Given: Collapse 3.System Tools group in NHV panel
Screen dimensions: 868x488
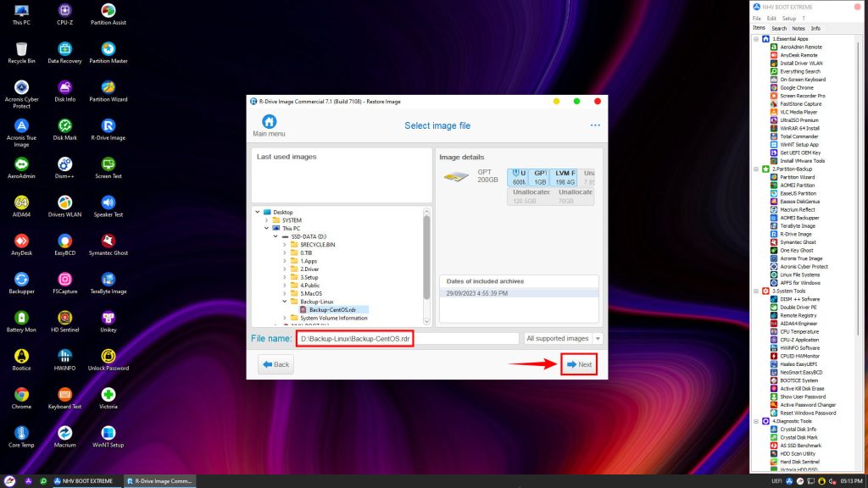Looking at the screenshot, I should tap(756, 291).
